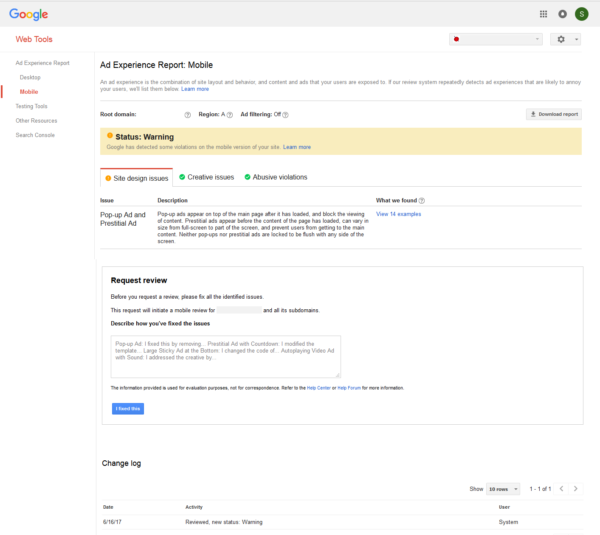Go to previous change log page
Image resolution: width=600 pixels, height=535 pixels.
tap(561, 489)
